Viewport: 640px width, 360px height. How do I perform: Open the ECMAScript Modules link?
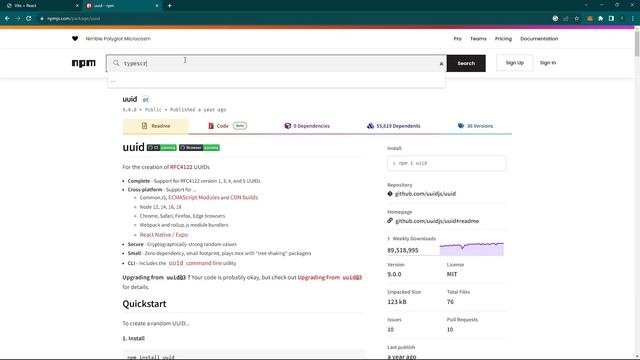193,198
